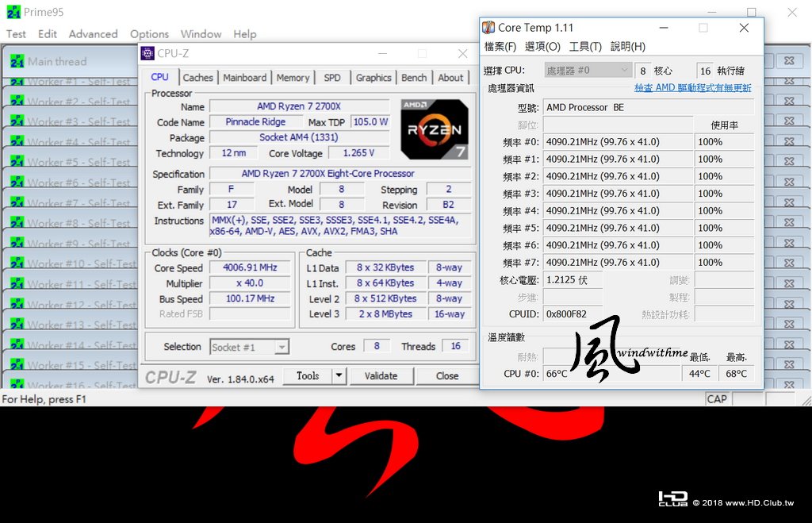Screen dimensions: 812x523
Task: Switch to the Bench tab in CPU-Z
Action: coord(414,78)
